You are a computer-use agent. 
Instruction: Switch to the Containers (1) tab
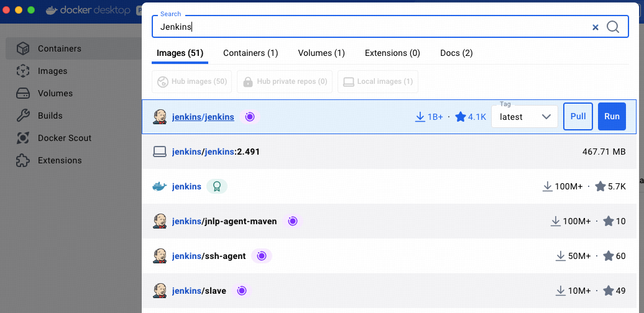tap(251, 53)
